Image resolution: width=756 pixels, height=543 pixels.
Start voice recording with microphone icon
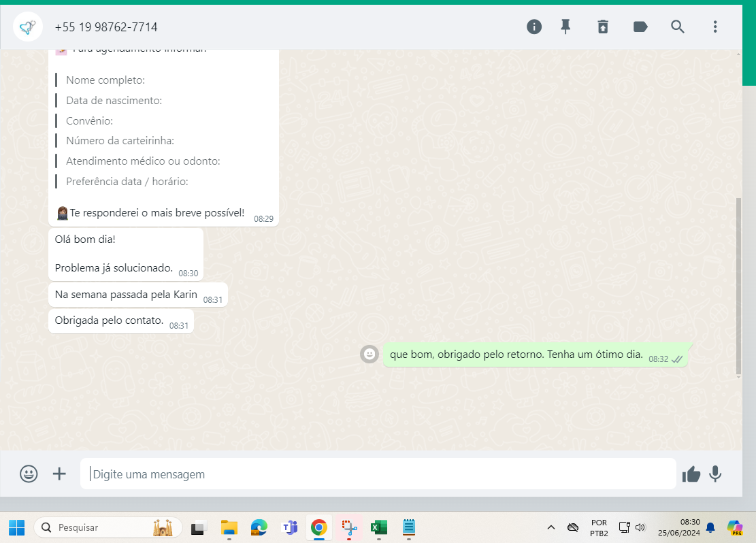coord(715,474)
